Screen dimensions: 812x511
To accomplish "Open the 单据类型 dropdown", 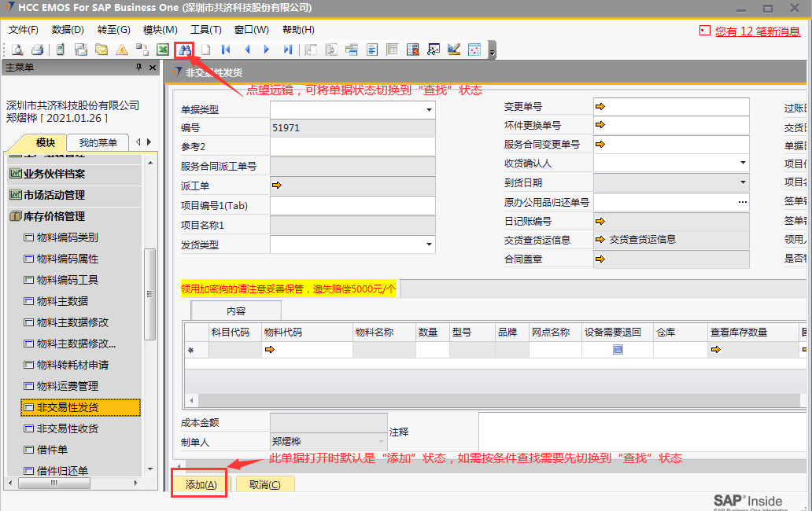I will pyautogui.click(x=429, y=110).
